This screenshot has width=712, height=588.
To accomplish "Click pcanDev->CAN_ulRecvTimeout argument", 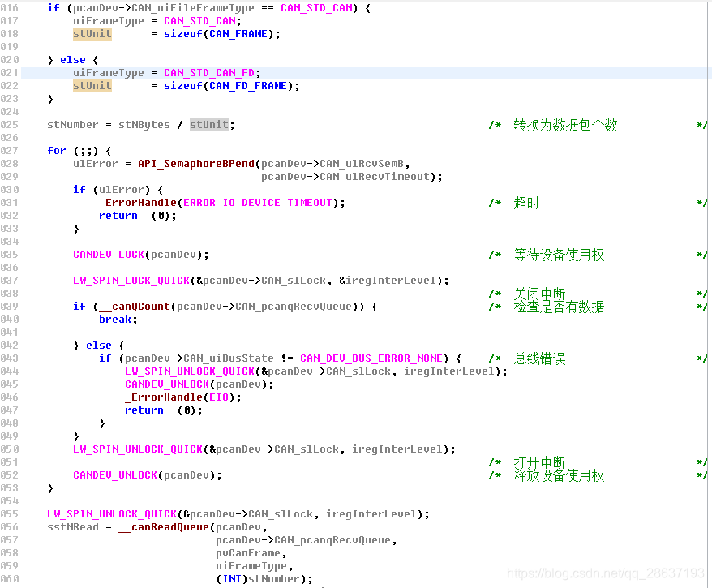I will (345, 177).
